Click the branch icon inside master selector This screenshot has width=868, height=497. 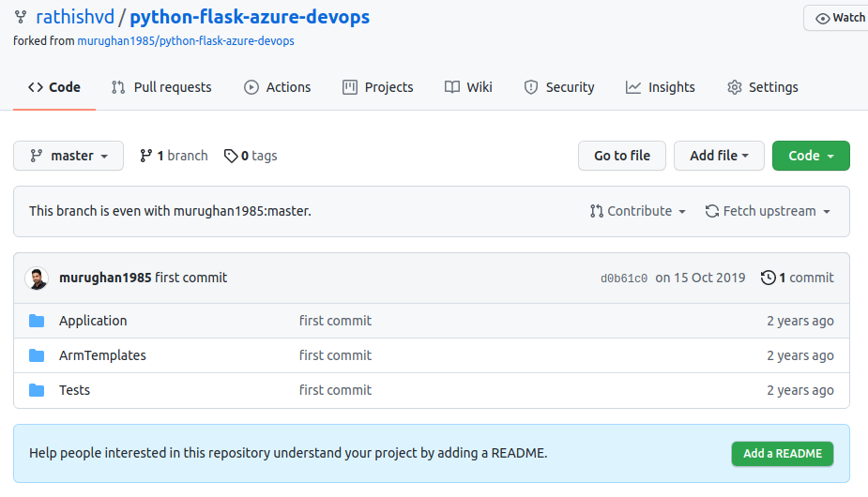37,156
